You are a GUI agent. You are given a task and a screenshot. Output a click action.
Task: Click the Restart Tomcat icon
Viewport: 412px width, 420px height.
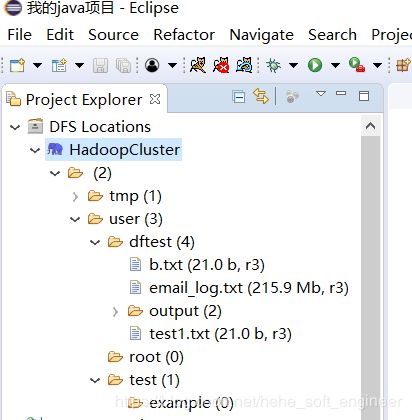coord(244,65)
